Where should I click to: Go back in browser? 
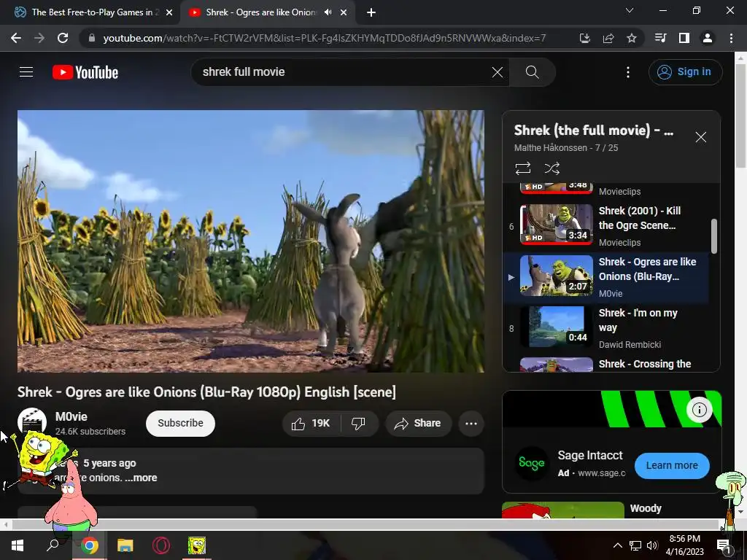[16, 38]
